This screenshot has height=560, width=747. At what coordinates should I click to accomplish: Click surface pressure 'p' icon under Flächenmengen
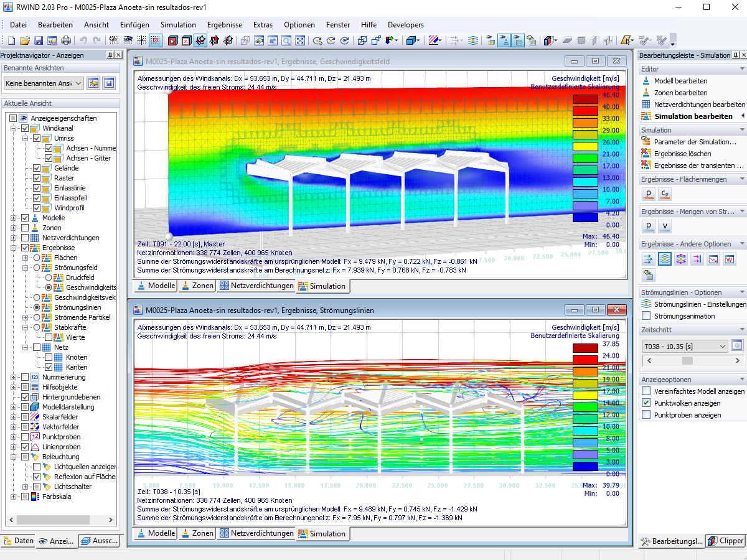(648, 195)
